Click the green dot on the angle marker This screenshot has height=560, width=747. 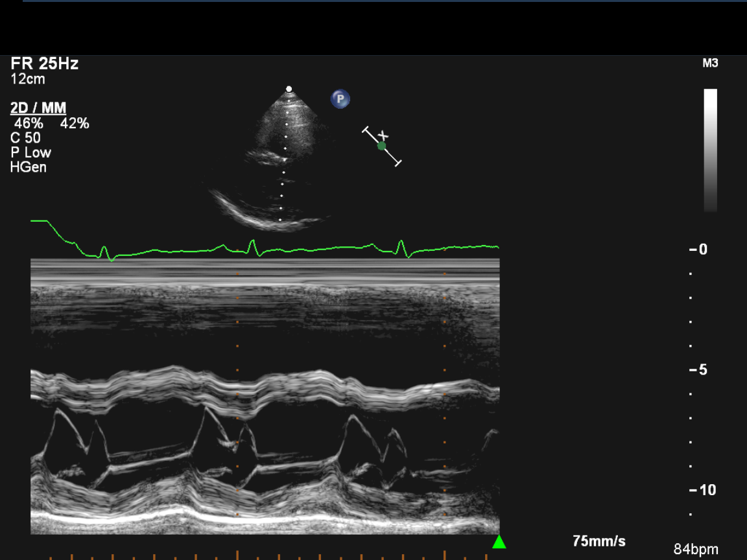tap(382, 146)
